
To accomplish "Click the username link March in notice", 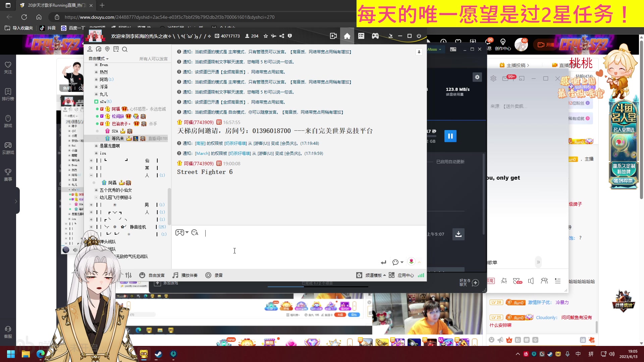I will coord(202,153).
